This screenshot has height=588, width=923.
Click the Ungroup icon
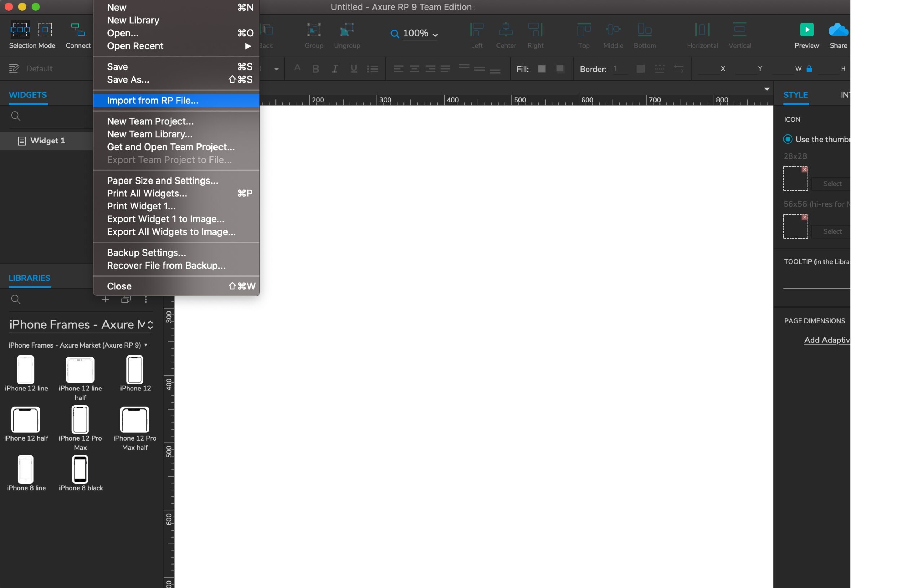[346, 34]
